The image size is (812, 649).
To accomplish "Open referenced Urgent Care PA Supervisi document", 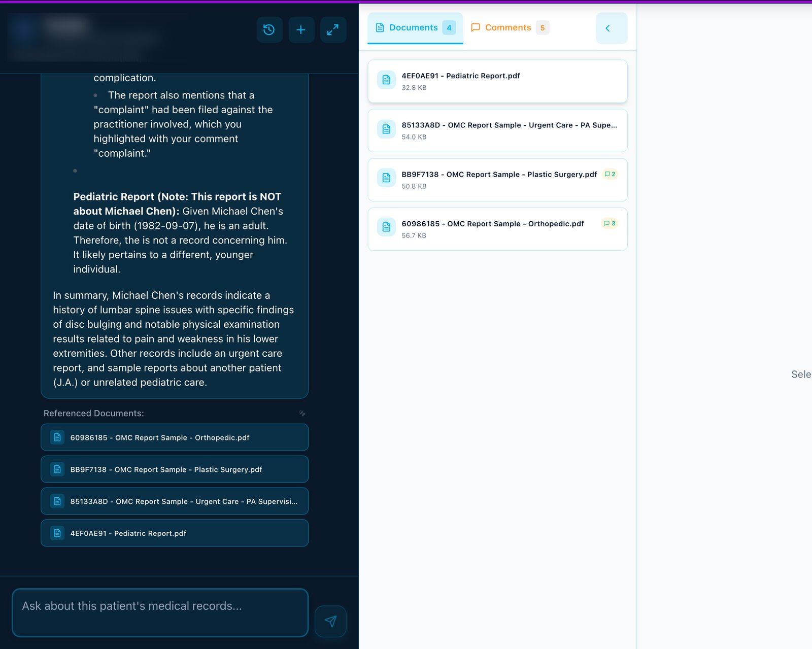I will (175, 501).
